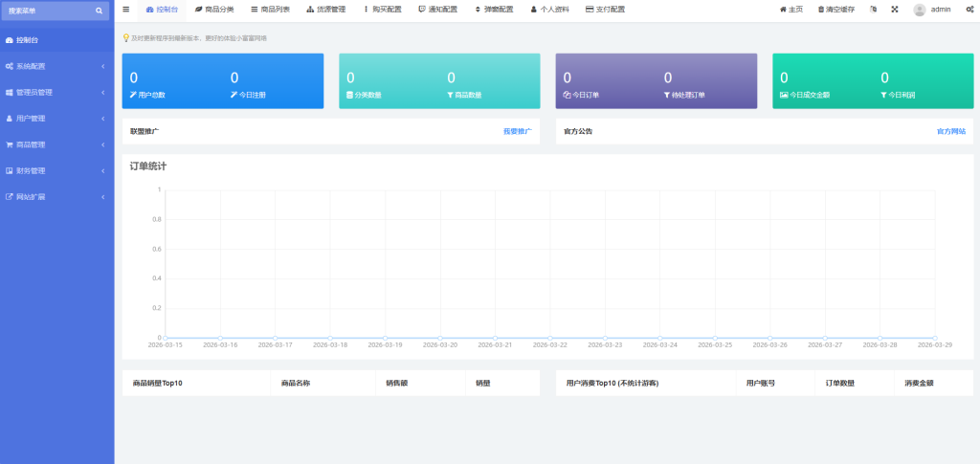This screenshot has width=980, height=464.
Task: Select the 货源管理 tab
Action: click(325, 10)
